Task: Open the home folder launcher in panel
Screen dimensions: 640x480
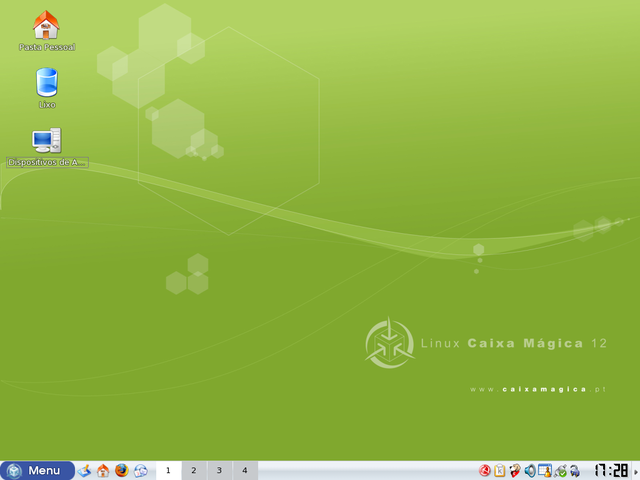Action: click(103, 471)
